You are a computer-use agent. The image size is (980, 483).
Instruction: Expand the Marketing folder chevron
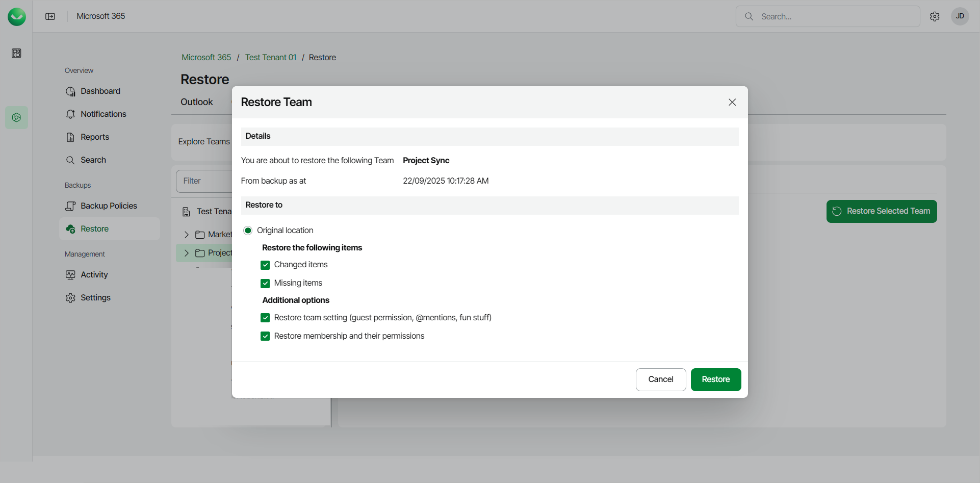187,235
